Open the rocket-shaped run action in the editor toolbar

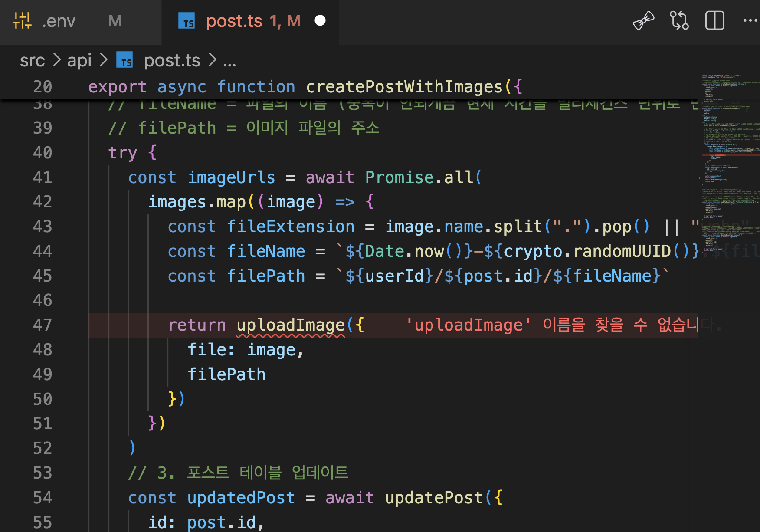(643, 21)
